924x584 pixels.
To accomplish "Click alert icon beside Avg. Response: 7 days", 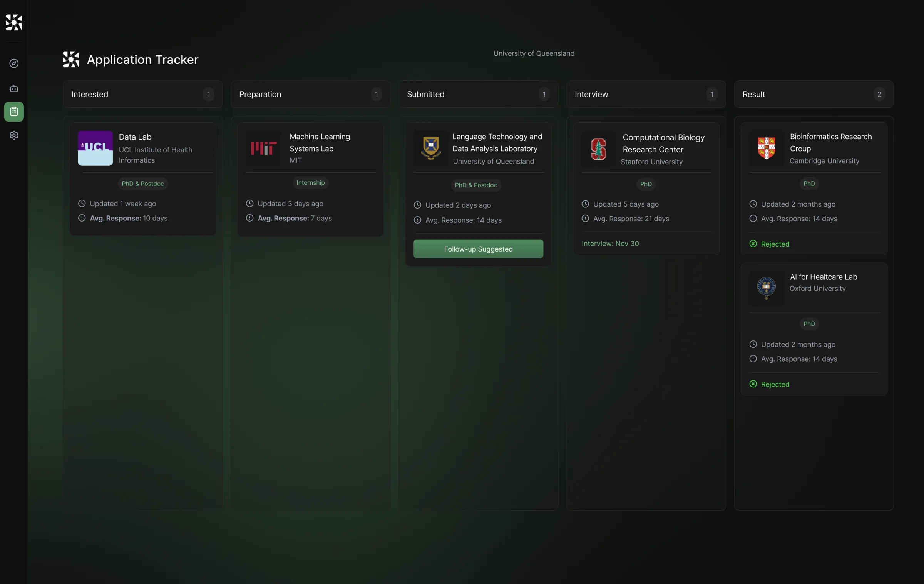I will click(249, 218).
